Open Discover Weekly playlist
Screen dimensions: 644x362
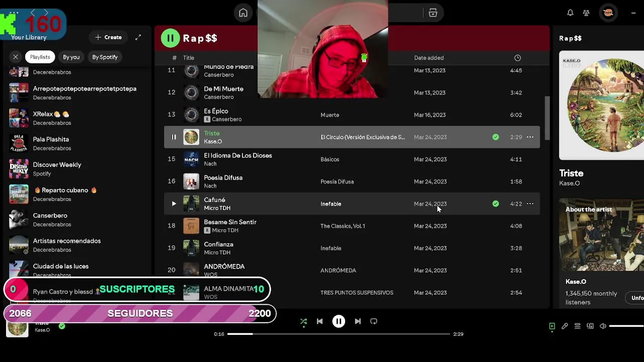[76, 169]
